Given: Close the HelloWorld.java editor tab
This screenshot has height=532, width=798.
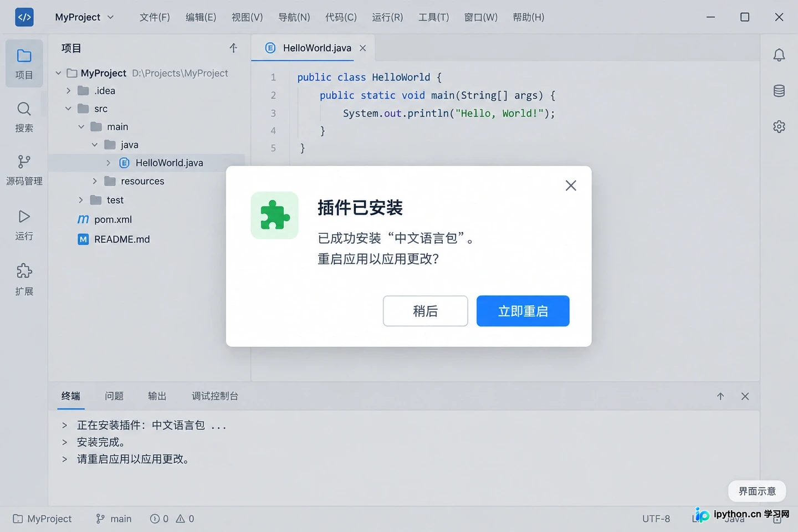Looking at the screenshot, I should tap(363, 48).
